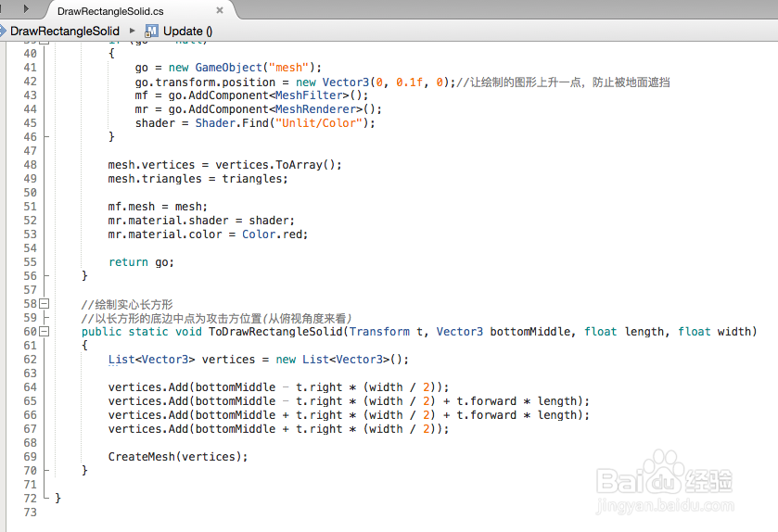Click the 'return go;' statement
Screen dimensions: 778x532
(x=141, y=262)
